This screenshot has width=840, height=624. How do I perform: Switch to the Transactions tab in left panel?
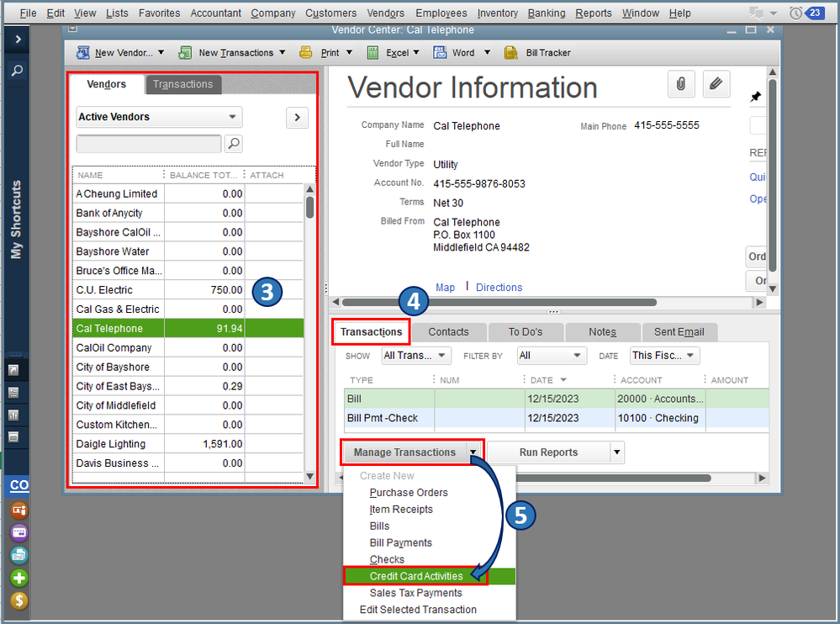183,84
